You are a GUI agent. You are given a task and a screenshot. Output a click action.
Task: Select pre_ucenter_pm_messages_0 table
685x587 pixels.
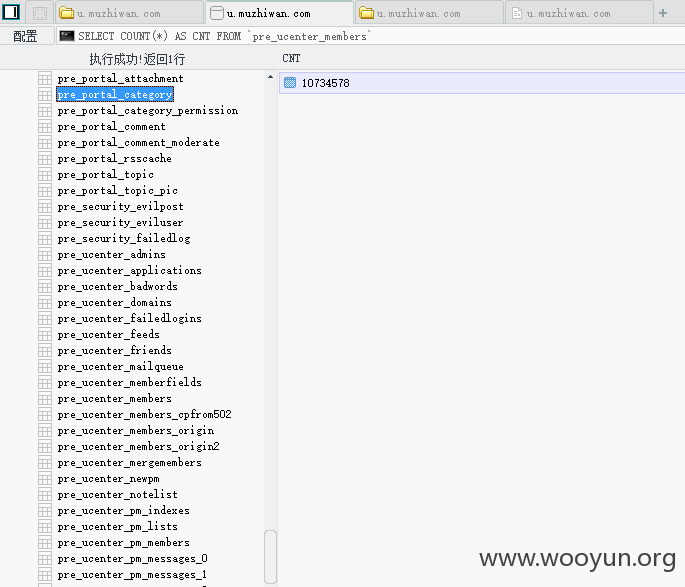click(132, 559)
